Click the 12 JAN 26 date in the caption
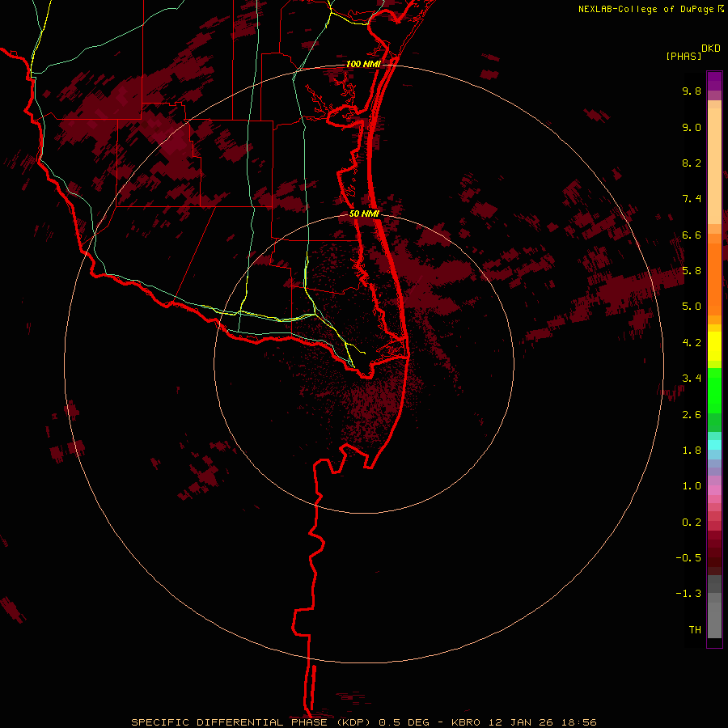The width and height of the screenshot is (728, 728). tap(523, 722)
